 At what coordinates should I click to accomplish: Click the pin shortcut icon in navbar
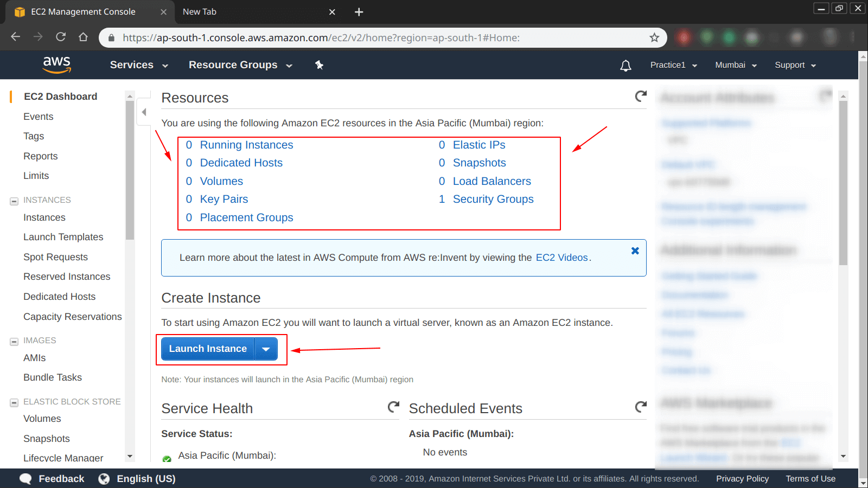319,65
